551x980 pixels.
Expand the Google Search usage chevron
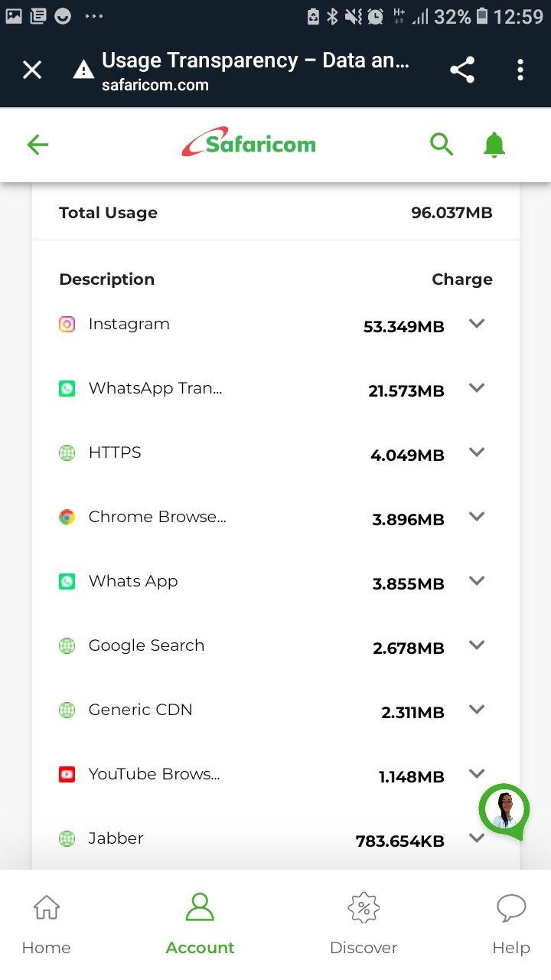pyautogui.click(x=477, y=645)
